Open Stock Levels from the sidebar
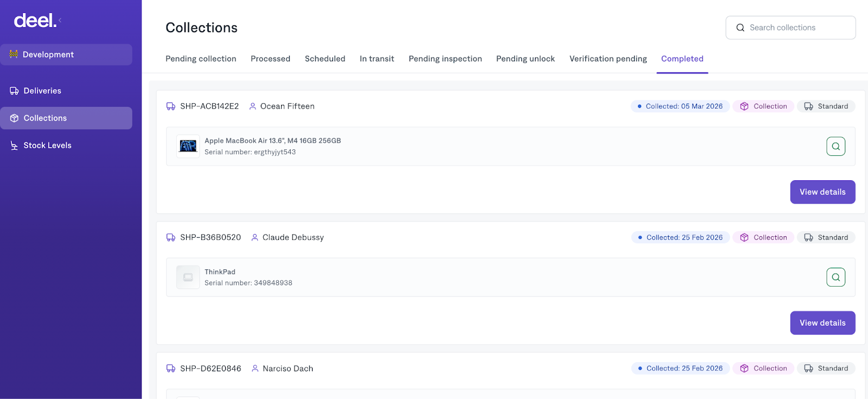 click(47, 145)
